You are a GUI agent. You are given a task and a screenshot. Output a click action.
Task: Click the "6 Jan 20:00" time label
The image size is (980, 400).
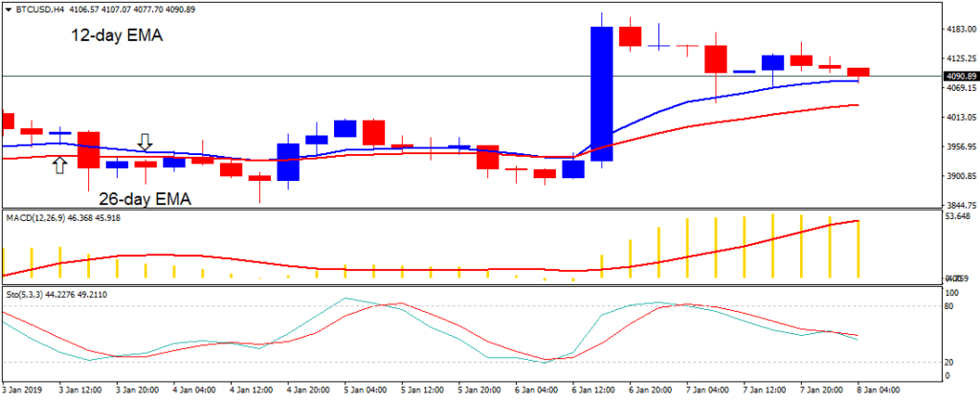tap(651, 390)
